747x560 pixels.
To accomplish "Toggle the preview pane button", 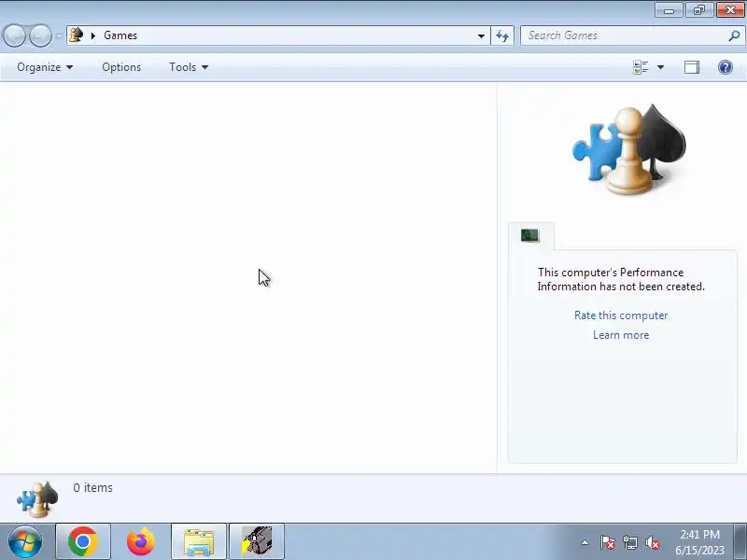I will click(x=692, y=67).
